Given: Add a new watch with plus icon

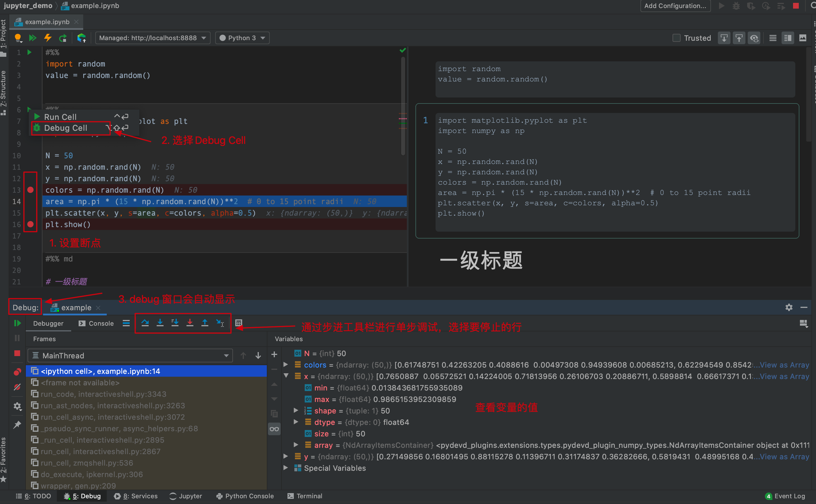Looking at the screenshot, I should pyautogui.click(x=274, y=354).
